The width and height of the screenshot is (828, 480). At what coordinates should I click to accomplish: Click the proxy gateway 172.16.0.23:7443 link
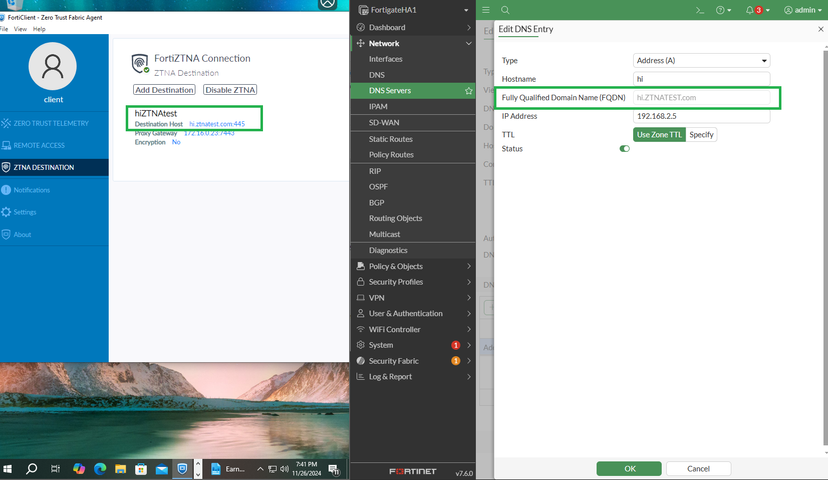click(x=209, y=133)
